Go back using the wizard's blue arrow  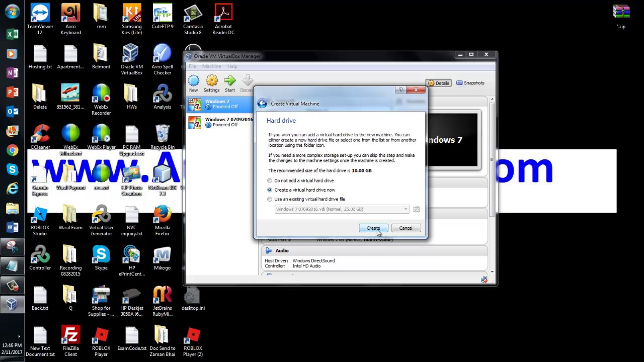pyautogui.click(x=262, y=104)
